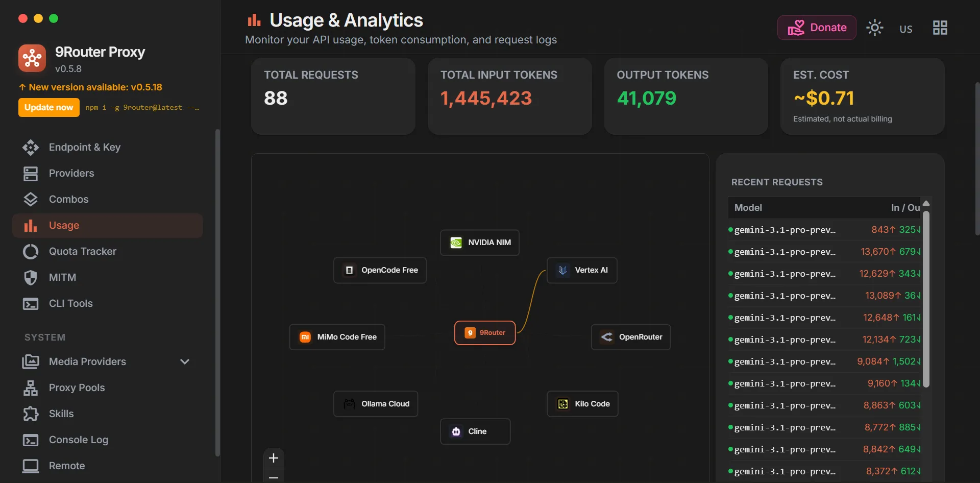
Task: Toggle light theme with the sun icon
Action: click(875, 28)
